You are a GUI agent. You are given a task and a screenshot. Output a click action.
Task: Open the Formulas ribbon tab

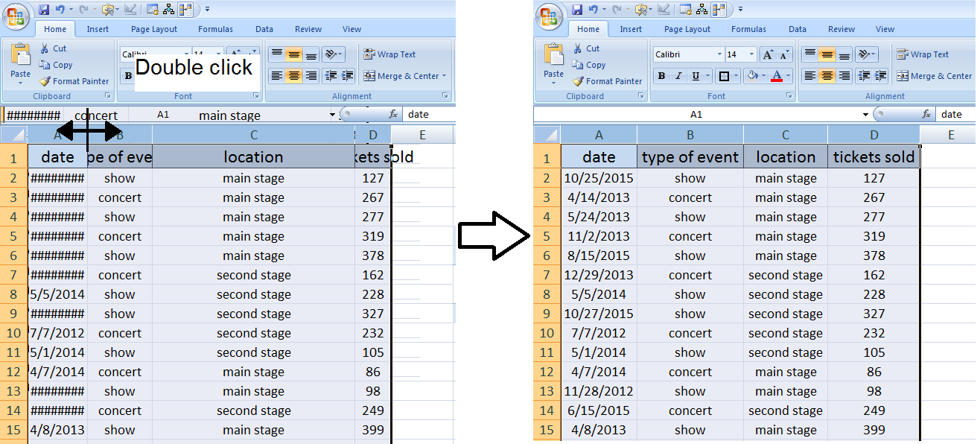tap(748, 28)
